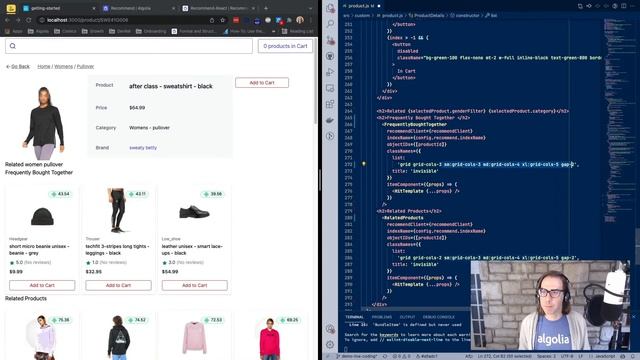The height and width of the screenshot is (360, 640).
Task: Click Home breadcrumb link
Action: pyautogui.click(x=44, y=66)
